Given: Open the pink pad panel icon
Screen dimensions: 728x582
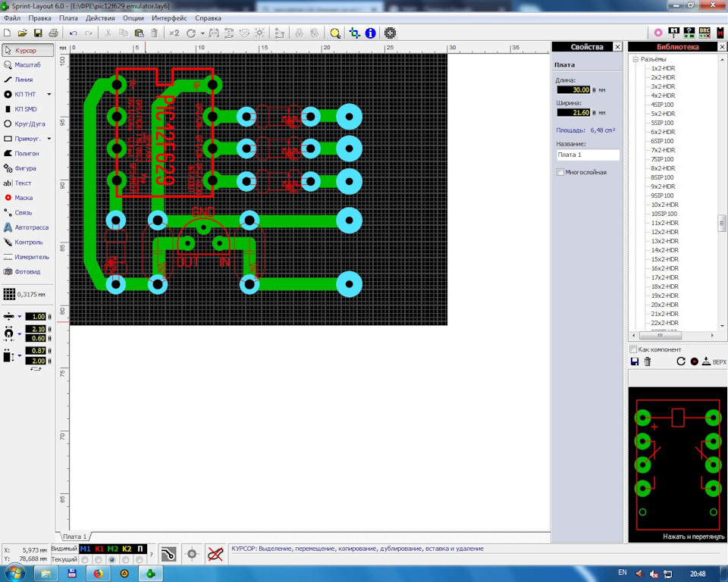Looking at the screenshot, I should [658, 33].
